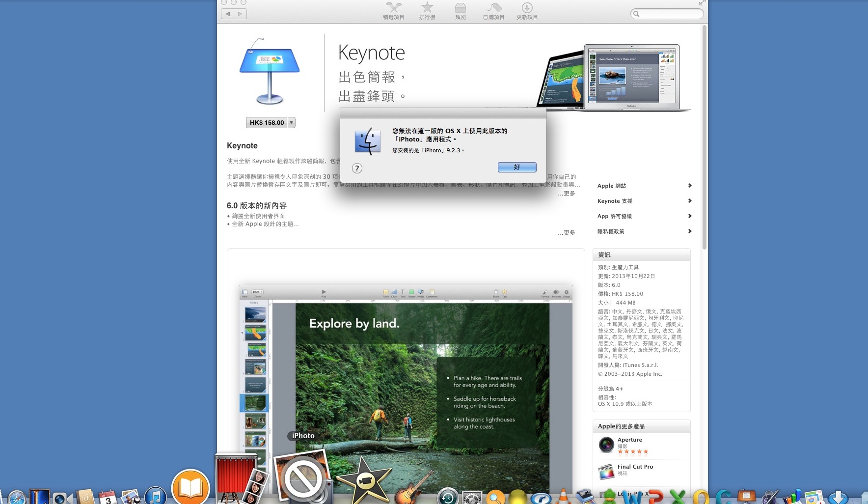Open iBooks from the Dock
This screenshot has height=504, width=868.
(x=191, y=487)
